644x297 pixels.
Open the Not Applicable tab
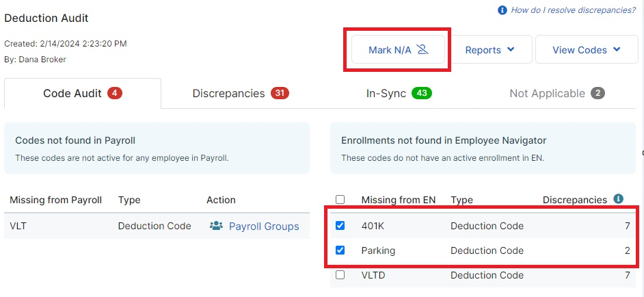[557, 93]
